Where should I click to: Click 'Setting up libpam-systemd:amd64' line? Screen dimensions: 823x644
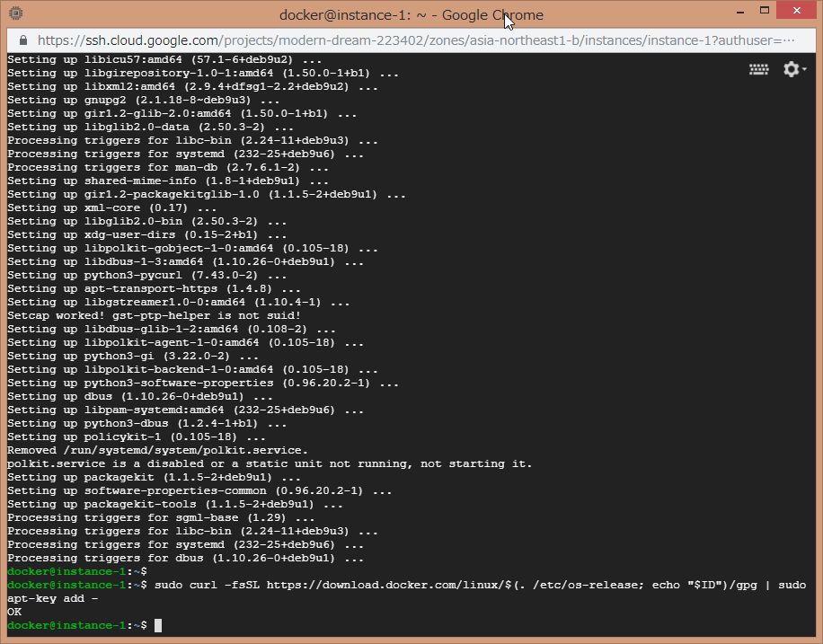185,410
